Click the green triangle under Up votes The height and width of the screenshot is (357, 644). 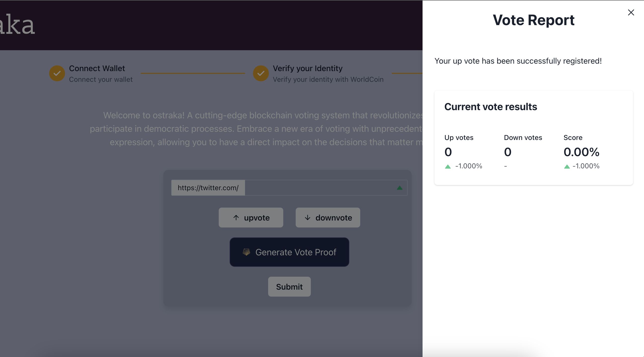(448, 167)
